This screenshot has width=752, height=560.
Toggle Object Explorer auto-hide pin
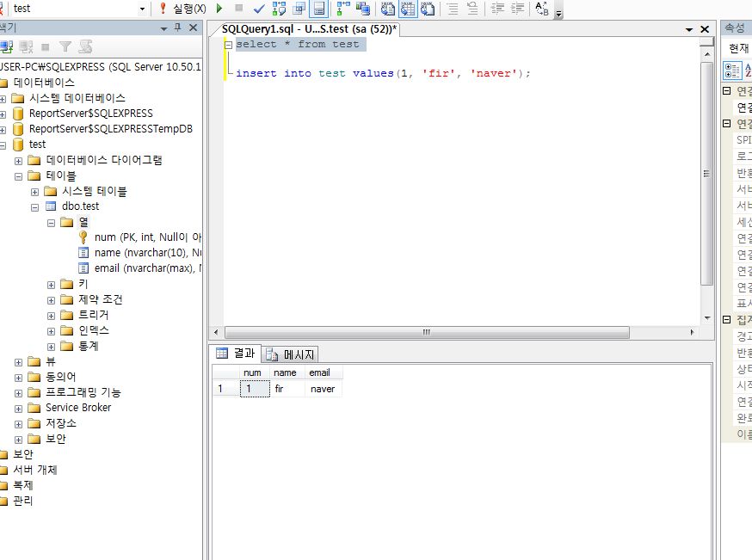178,28
